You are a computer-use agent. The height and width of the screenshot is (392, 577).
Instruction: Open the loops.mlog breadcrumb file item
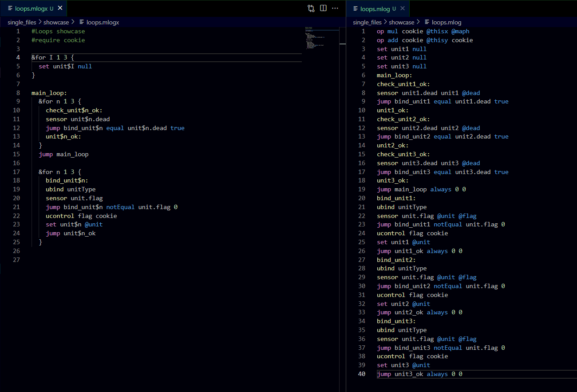coord(443,22)
